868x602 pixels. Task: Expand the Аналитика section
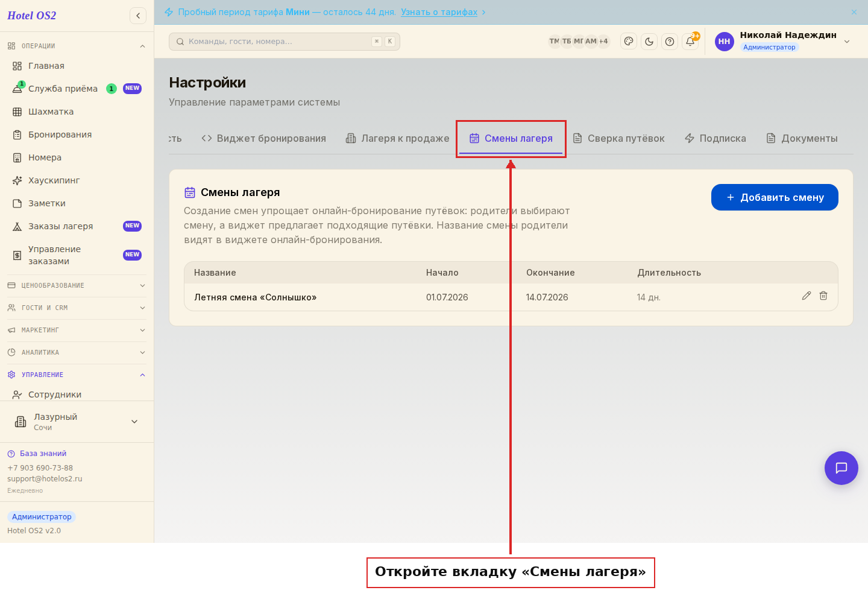pos(77,352)
